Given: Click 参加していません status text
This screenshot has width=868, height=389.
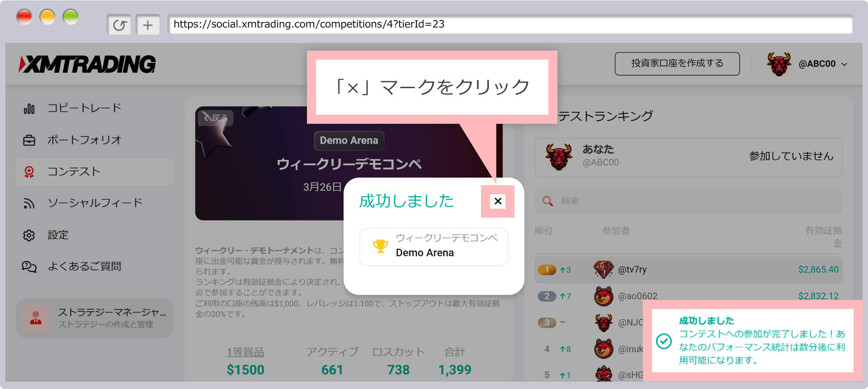Looking at the screenshot, I should point(791,156).
